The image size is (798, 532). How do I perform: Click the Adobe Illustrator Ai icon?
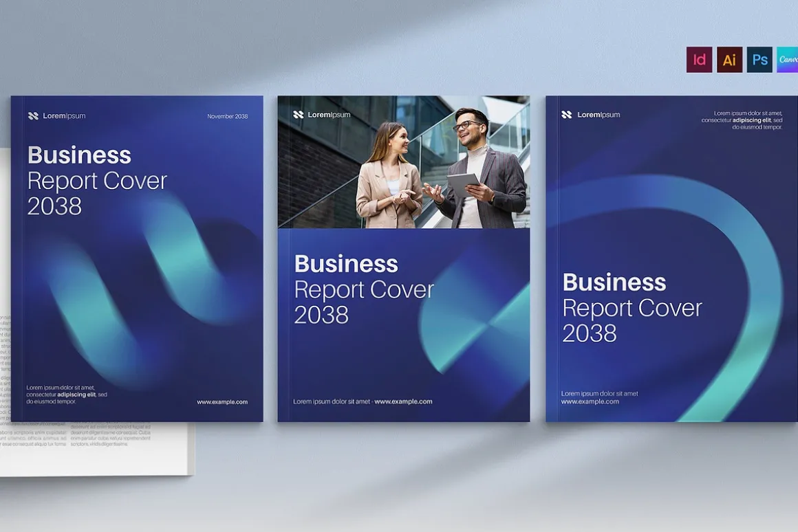tap(729, 60)
